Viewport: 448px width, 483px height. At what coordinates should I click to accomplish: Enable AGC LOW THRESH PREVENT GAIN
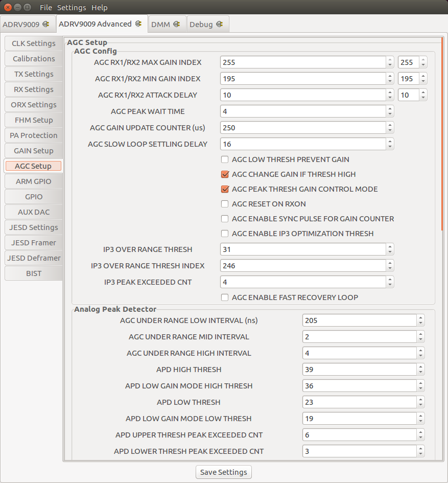(224, 159)
